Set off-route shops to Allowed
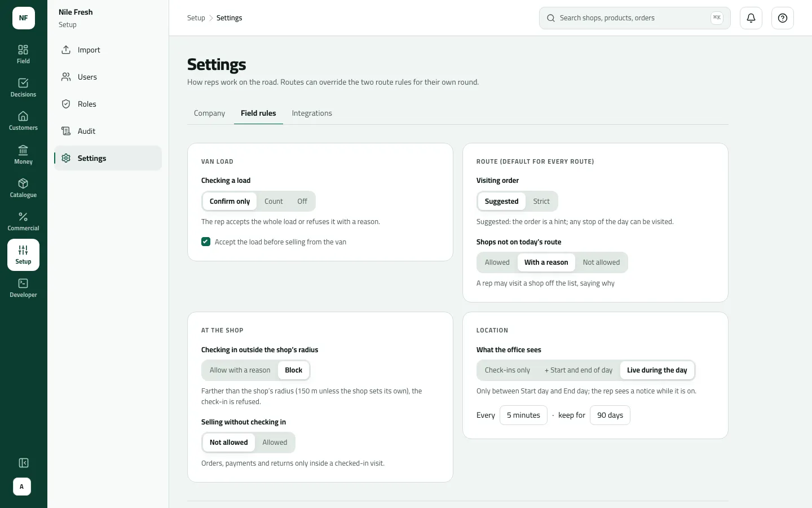The width and height of the screenshot is (812, 508). [x=497, y=262]
